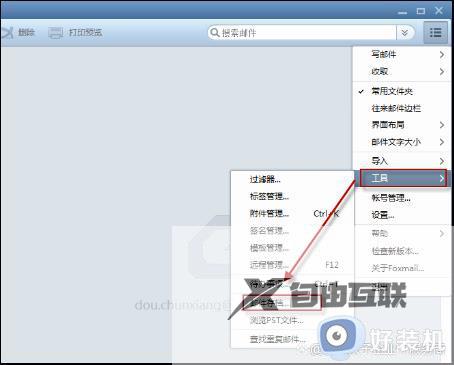This screenshot has height=365, width=454.
Task: Select 模板管理... in tools submenu
Action: click(x=292, y=248)
